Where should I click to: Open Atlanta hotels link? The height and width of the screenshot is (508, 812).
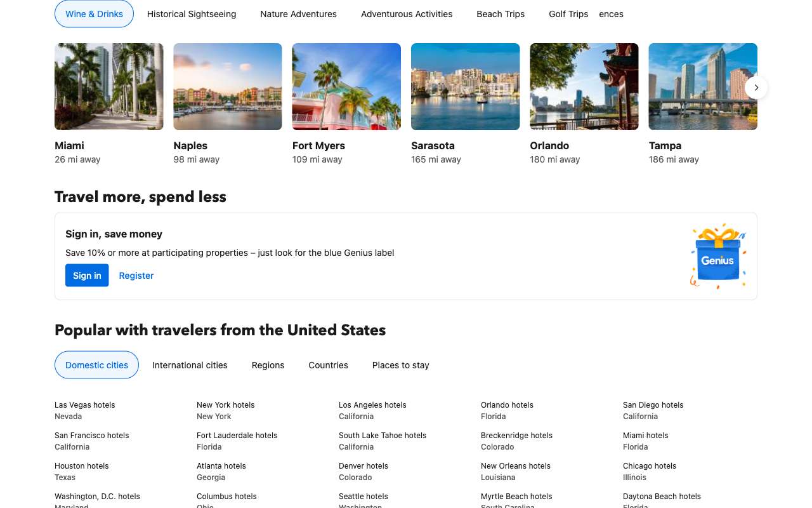tap(221, 466)
